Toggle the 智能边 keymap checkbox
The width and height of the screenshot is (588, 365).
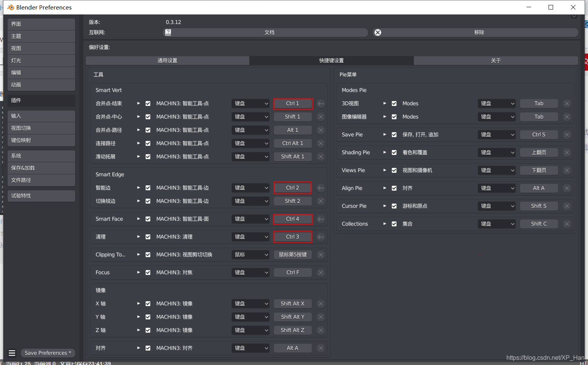[148, 188]
